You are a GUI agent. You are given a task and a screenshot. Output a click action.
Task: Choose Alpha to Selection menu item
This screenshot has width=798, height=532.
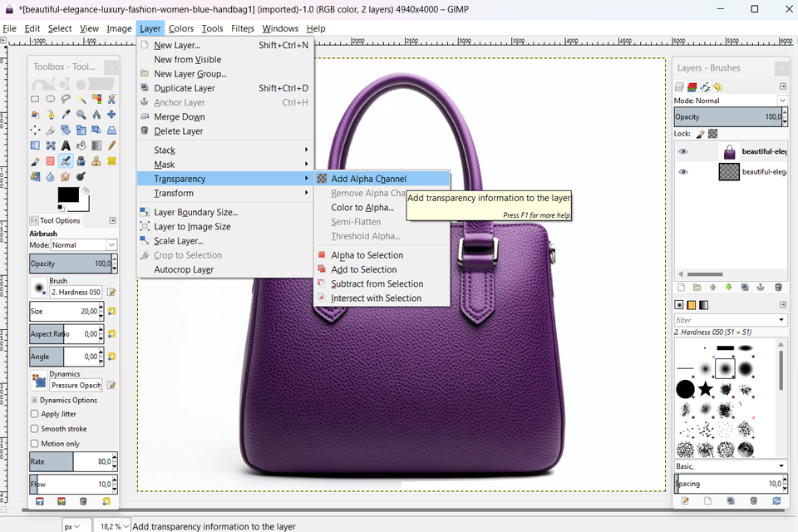pyautogui.click(x=382, y=255)
